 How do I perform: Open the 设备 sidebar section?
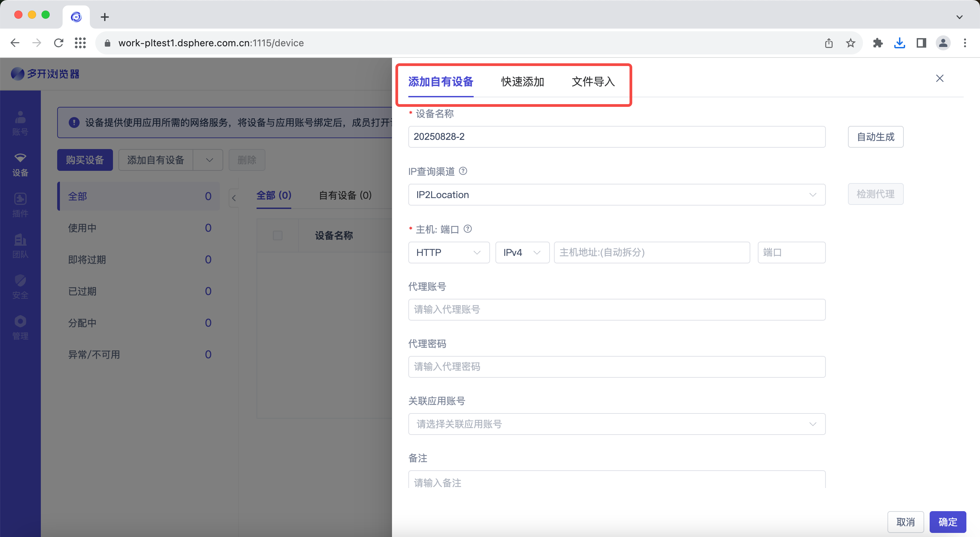click(x=20, y=164)
